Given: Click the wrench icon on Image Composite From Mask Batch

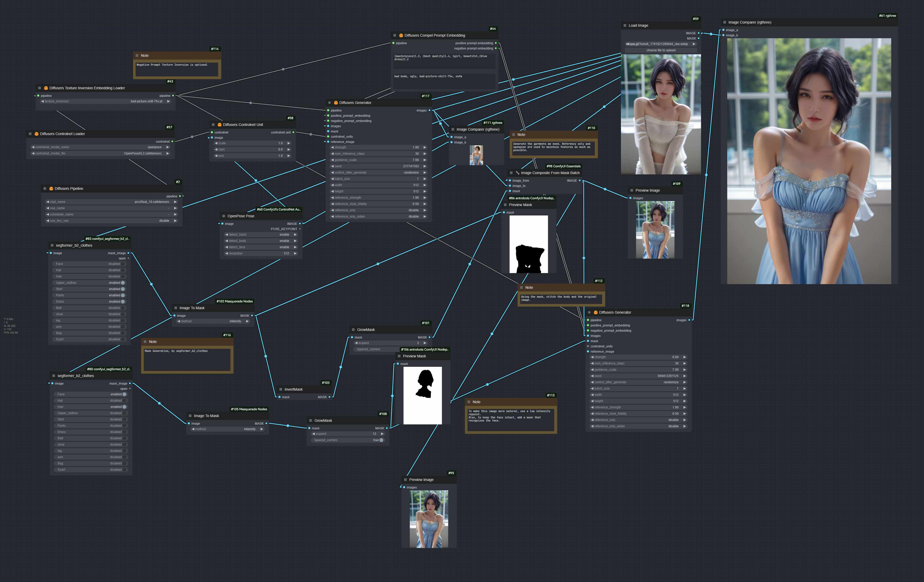Looking at the screenshot, I should pos(517,173).
